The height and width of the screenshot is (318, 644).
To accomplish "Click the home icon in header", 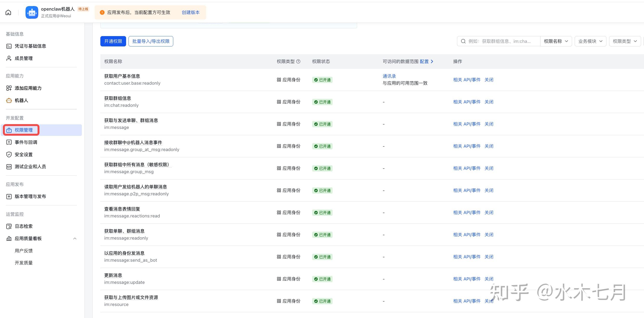I will click(8, 12).
